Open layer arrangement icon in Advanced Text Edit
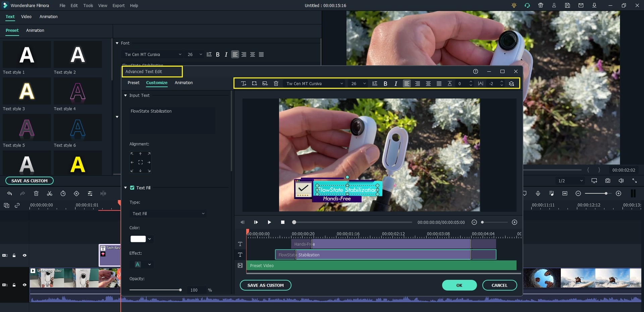644x312 pixels. click(512, 83)
